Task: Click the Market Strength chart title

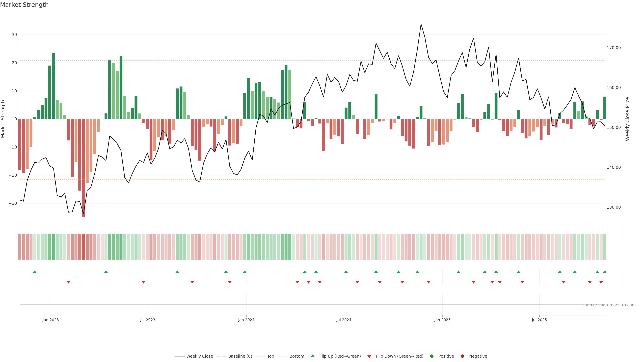Action: point(24,5)
